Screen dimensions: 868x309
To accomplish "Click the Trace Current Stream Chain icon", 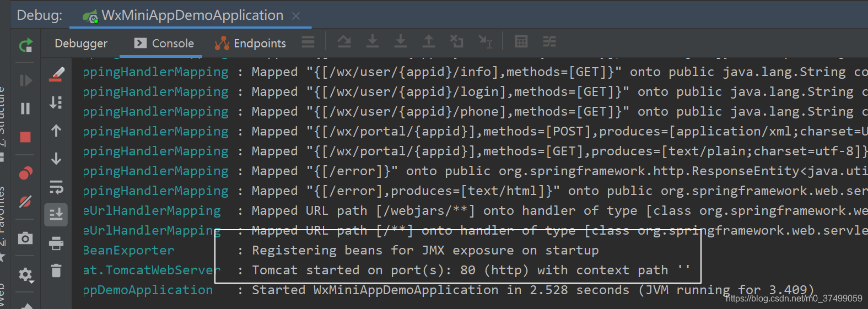I will (549, 41).
